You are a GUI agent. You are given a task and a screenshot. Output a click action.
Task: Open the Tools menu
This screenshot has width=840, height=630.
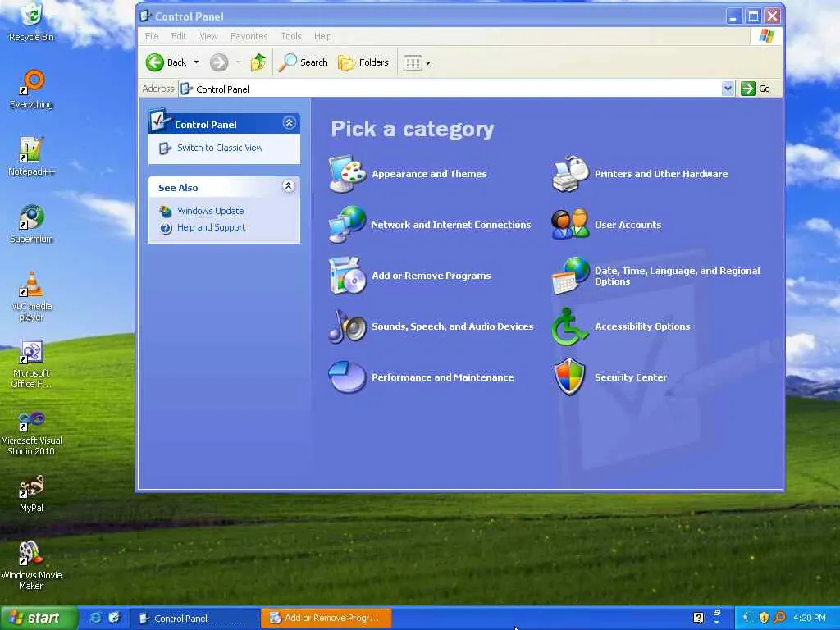click(x=291, y=36)
